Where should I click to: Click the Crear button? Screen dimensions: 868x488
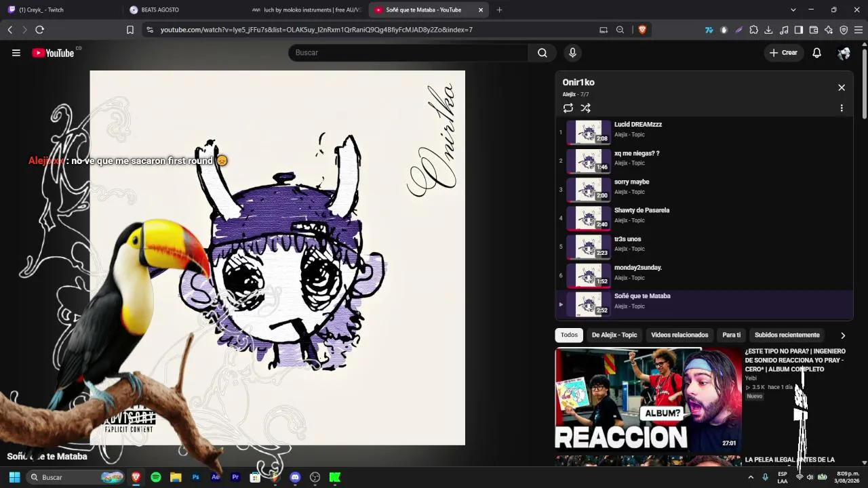pos(784,53)
